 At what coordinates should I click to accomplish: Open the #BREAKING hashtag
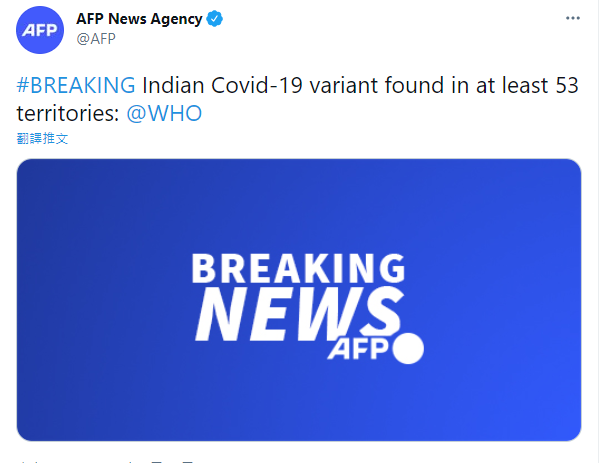coord(76,84)
